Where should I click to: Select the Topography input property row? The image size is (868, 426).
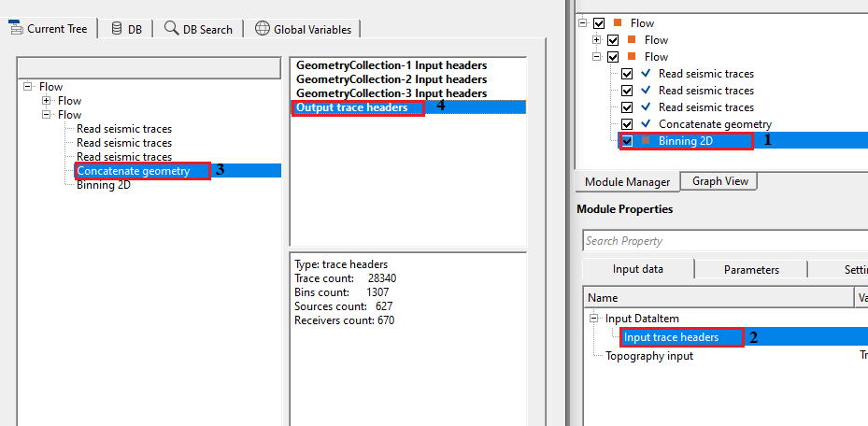648,356
